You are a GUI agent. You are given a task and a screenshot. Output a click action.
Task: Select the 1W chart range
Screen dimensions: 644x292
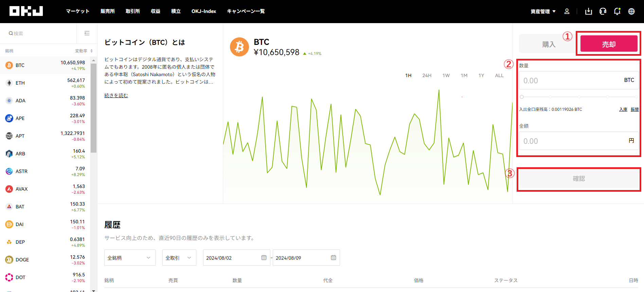tap(446, 75)
